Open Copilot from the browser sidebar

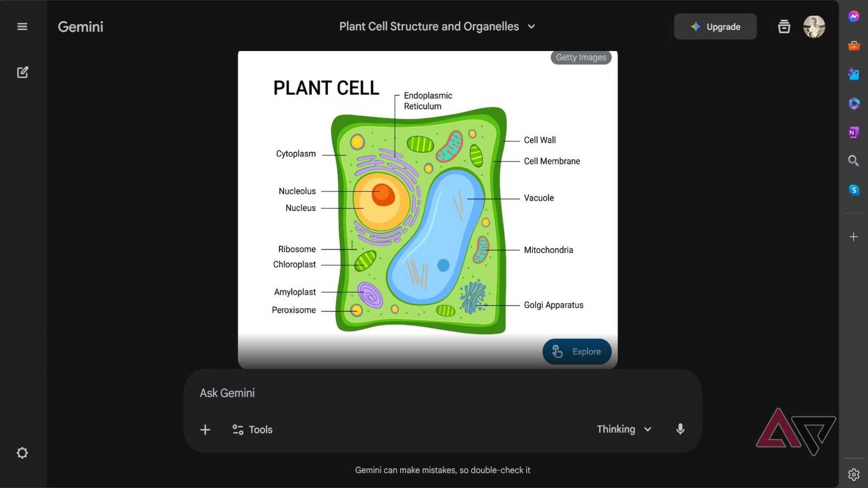[853, 103]
